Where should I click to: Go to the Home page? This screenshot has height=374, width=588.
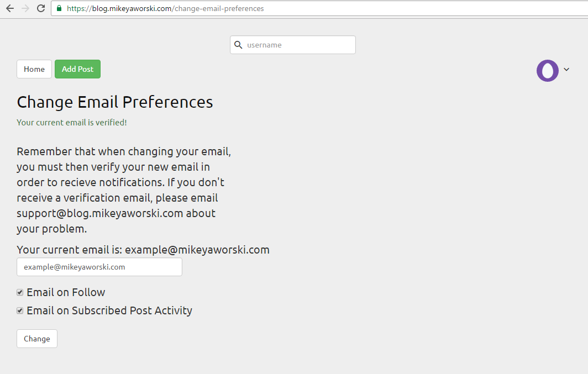(34, 69)
